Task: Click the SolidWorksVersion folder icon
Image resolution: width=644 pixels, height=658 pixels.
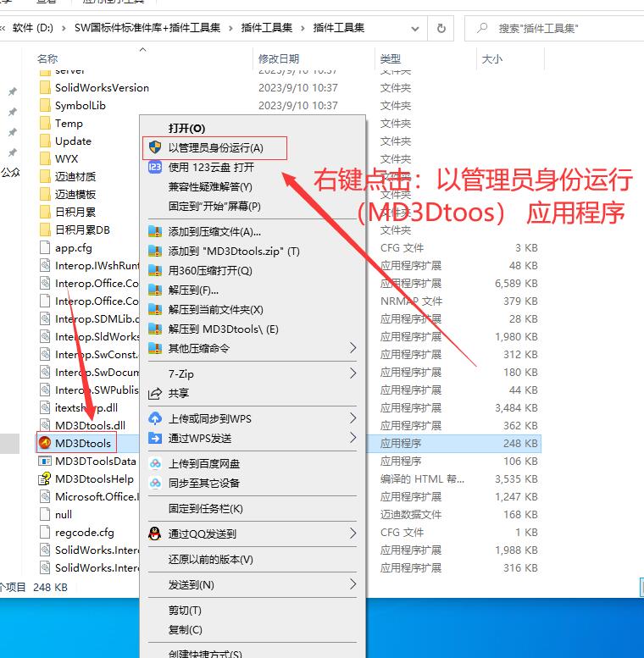Action: point(45,87)
